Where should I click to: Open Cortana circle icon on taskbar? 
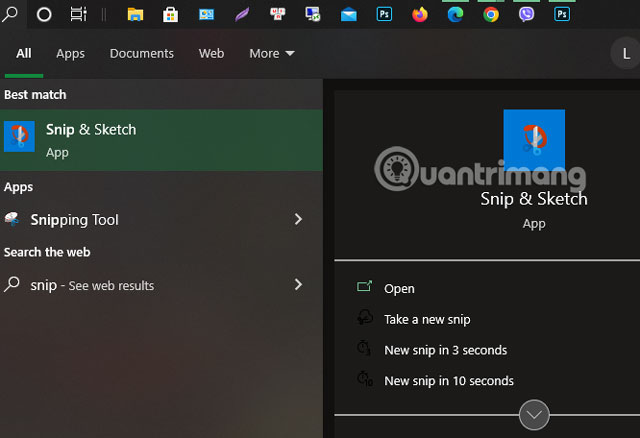[x=44, y=15]
